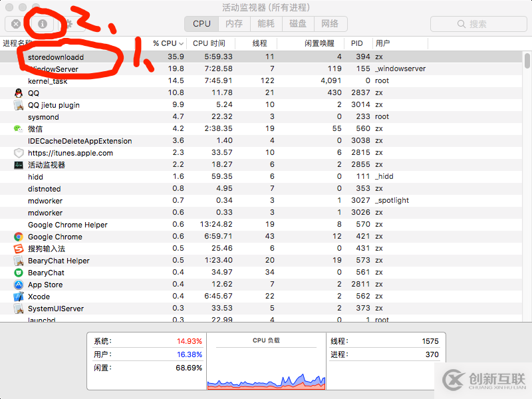Select the SystemUIServer icon
Image resolution: width=532 pixels, height=399 pixels.
(19, 309)
